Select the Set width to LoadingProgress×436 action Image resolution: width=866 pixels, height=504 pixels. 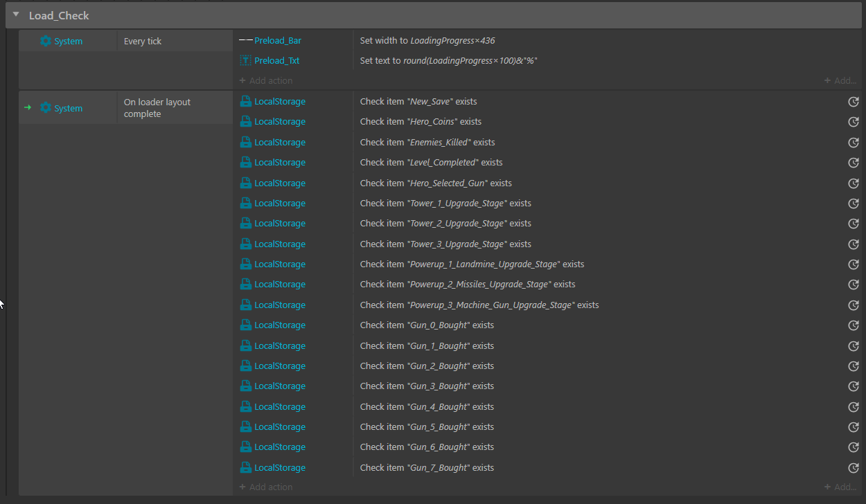coord(427,41)
